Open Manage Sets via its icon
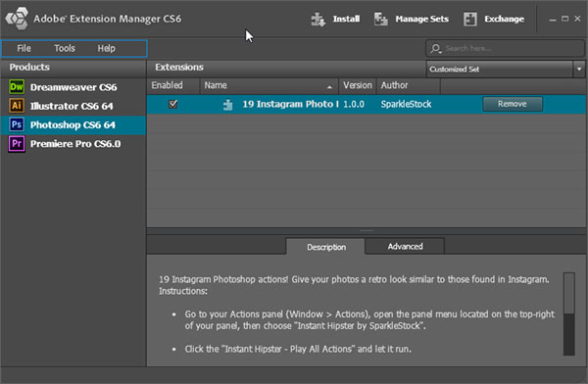 point(380,20)
